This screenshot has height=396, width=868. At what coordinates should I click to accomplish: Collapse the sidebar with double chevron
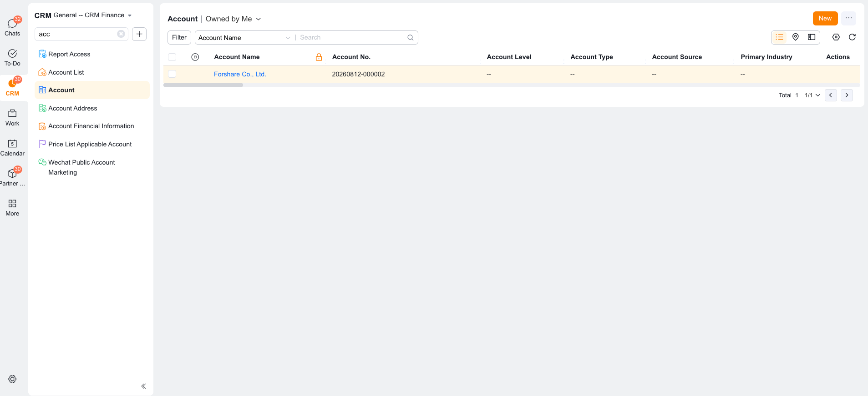(143, 386)
